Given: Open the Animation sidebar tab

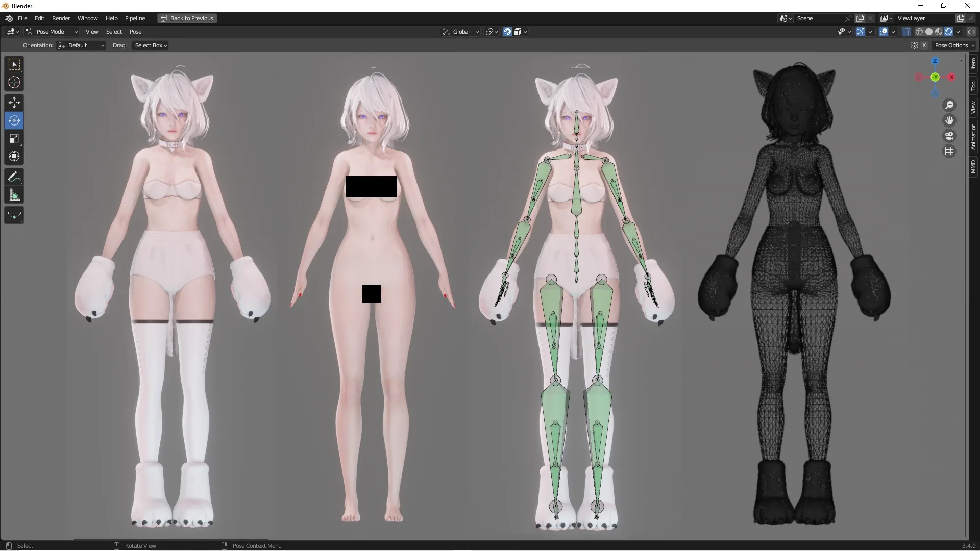Looking at the screenshot, I should 973,136.
